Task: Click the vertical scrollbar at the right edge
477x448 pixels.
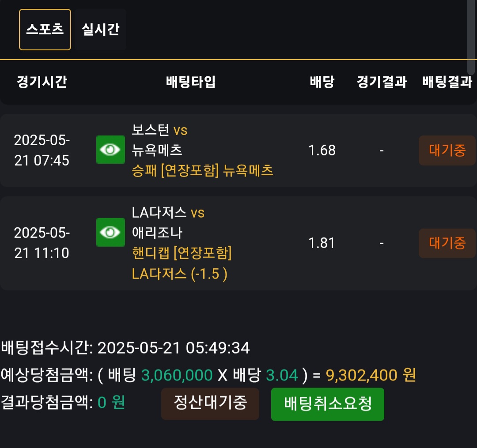Action: [x=471, y=38]
